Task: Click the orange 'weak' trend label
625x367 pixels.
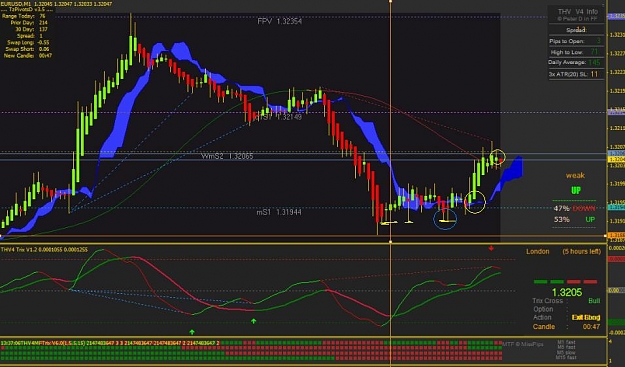Action: coord(575,175)
